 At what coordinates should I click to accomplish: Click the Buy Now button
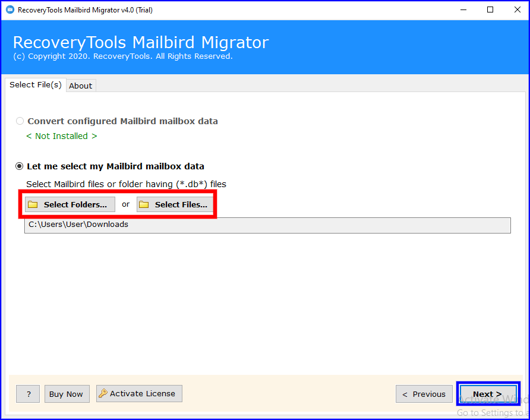[x=67, y=394]
